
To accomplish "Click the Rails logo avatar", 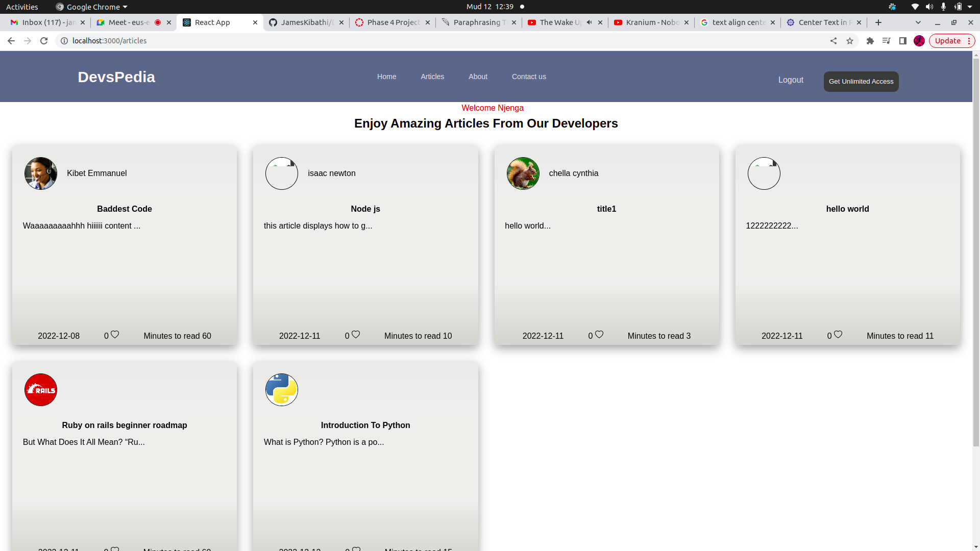I will 41,390.
